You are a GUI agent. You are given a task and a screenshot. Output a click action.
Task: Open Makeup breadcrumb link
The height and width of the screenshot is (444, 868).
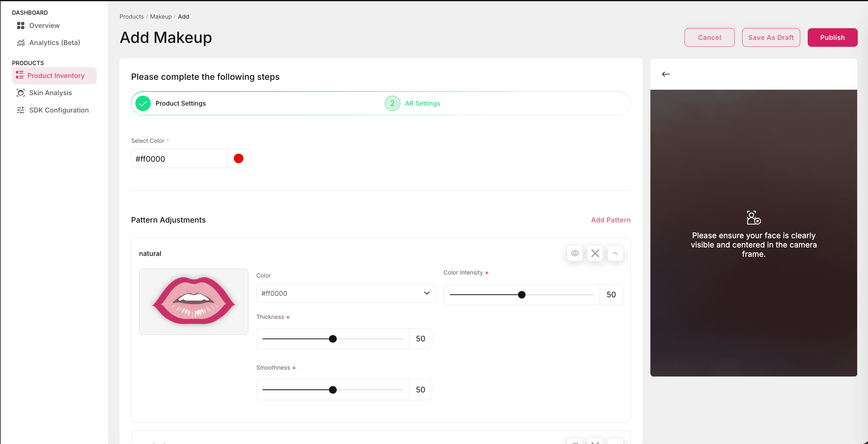(x=161, y=16)
